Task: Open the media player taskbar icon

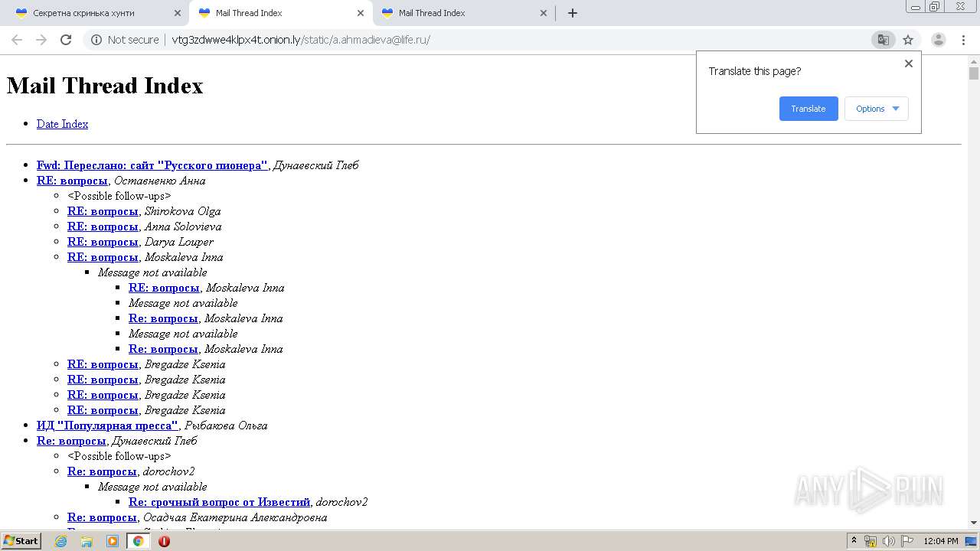Action: click(x=113, y=541)
